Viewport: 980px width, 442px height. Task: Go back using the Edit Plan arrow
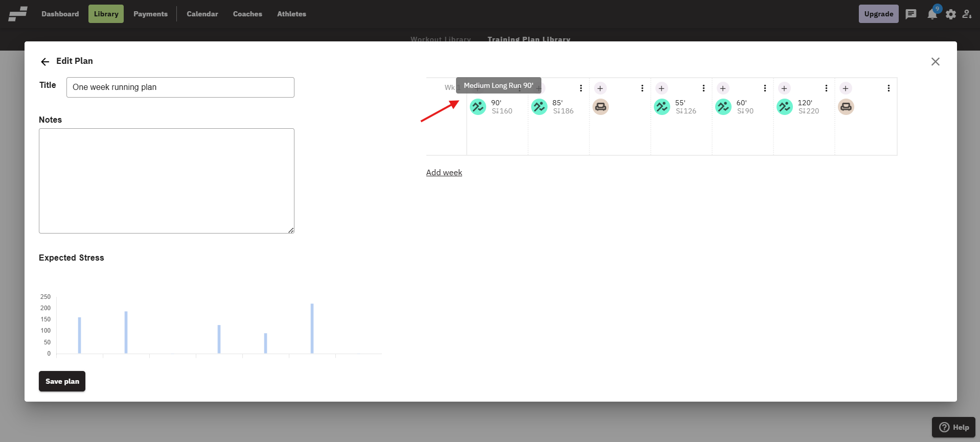[x=45, y=62]
